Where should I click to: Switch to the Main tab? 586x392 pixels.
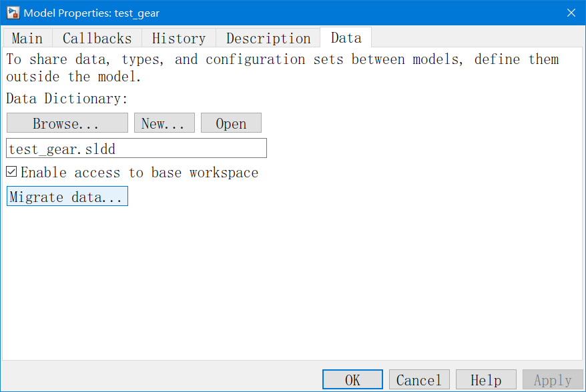point(27,38)
